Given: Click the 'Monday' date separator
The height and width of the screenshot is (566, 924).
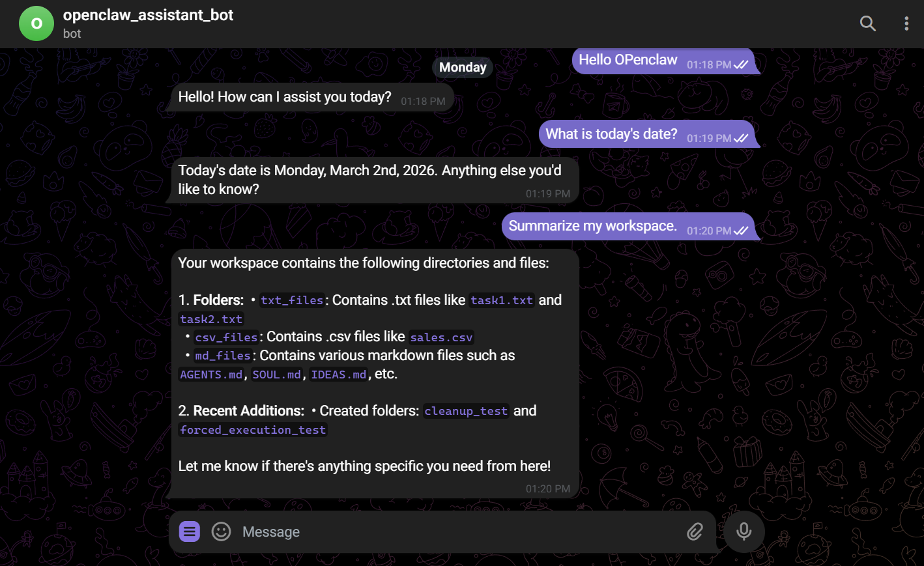Looking at the screenshot, I should click(x=463, y=67).
